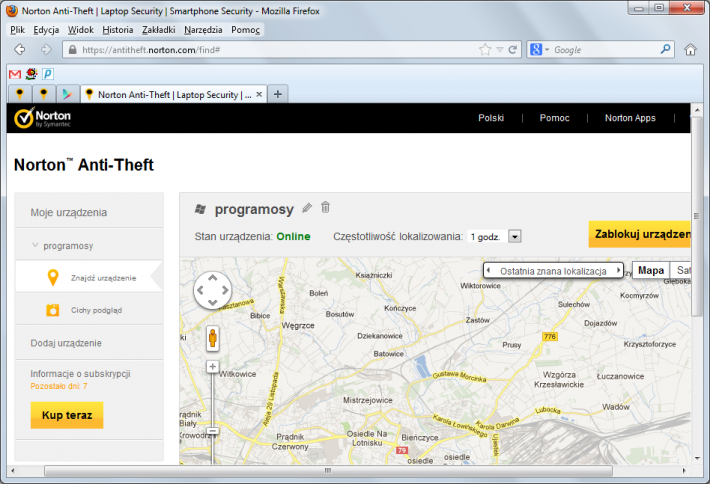
Task: Open the address bar history dropdown arrow
Action: point(500,50)
